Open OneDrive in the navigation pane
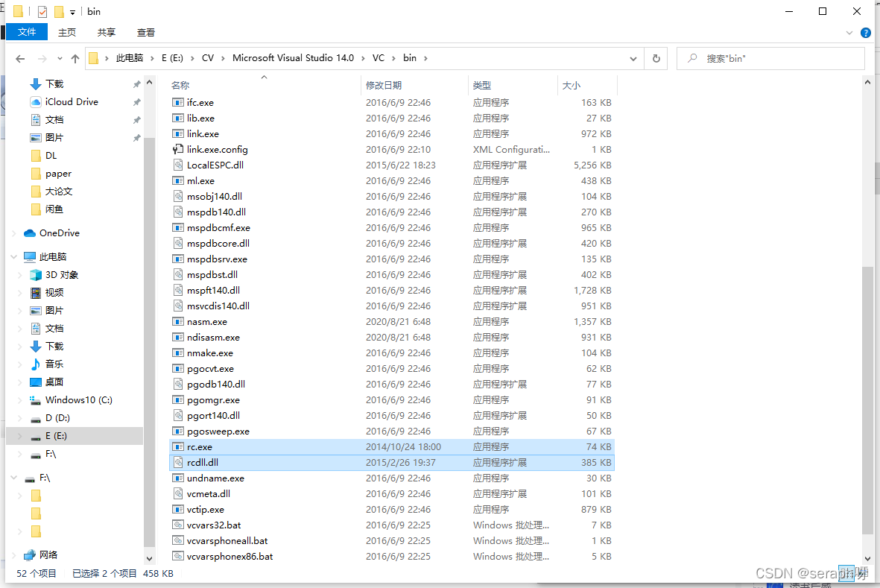 (x=59, y=233)
